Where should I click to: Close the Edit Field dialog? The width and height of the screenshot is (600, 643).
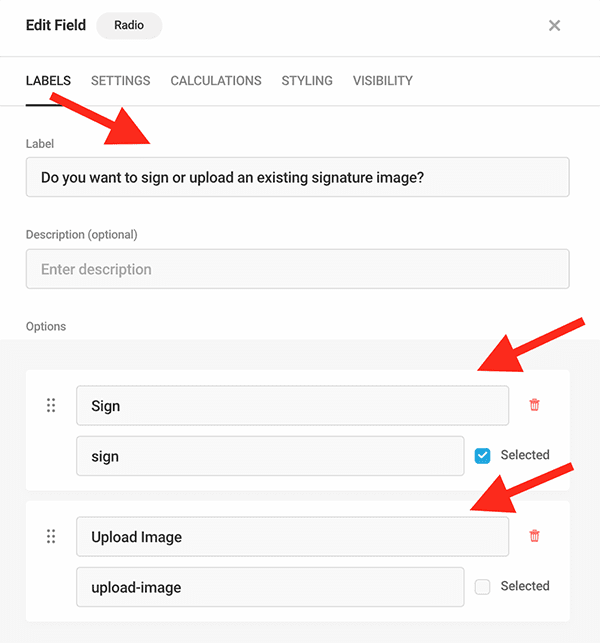[x=554, y=25]
